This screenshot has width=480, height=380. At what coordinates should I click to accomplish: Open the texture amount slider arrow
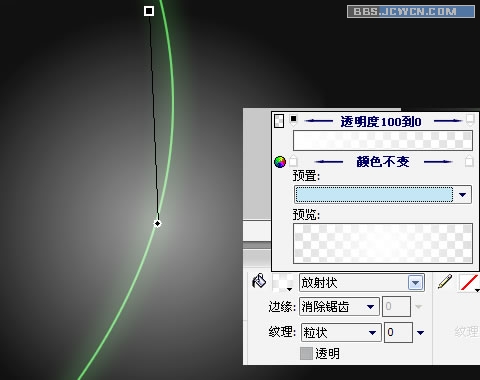[420, 333]
